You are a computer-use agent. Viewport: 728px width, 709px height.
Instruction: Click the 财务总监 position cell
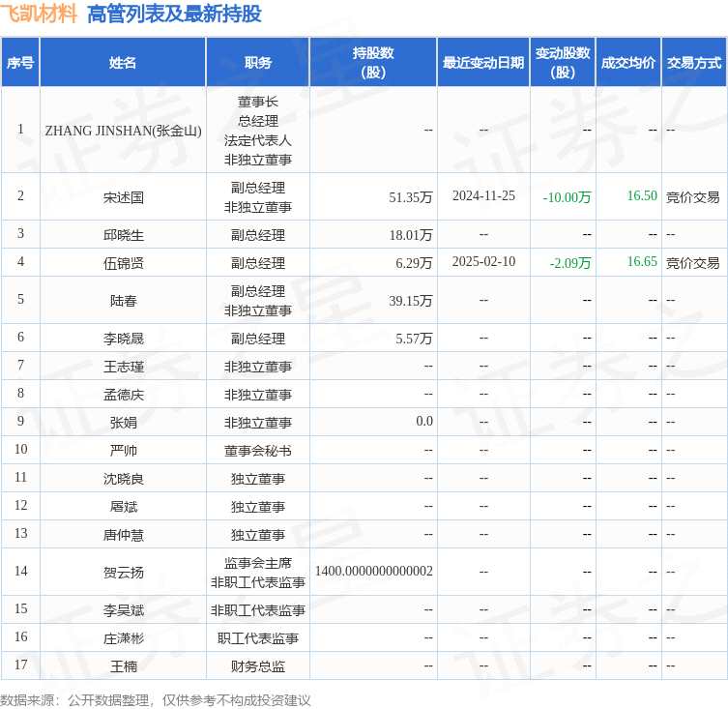pos(258,666)
